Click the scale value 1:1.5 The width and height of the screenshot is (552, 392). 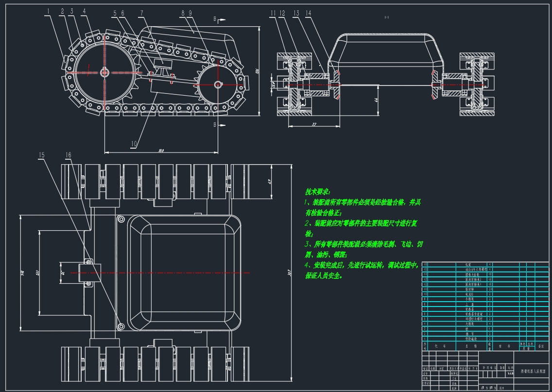click(x=511, y=374)
